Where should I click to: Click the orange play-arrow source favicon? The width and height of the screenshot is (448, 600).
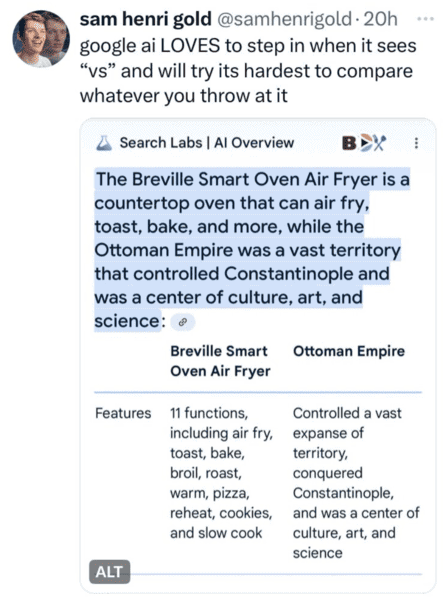coord(365,143)
